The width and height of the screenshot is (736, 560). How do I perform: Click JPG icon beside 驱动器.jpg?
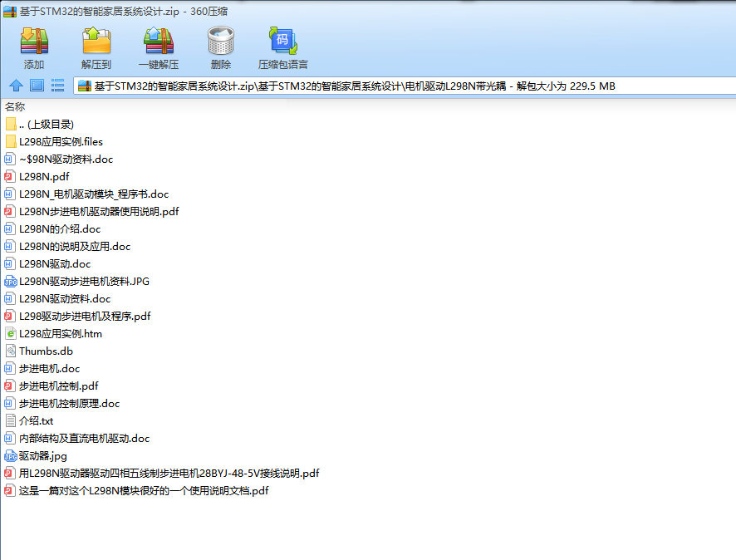click(x=10, y=456)
